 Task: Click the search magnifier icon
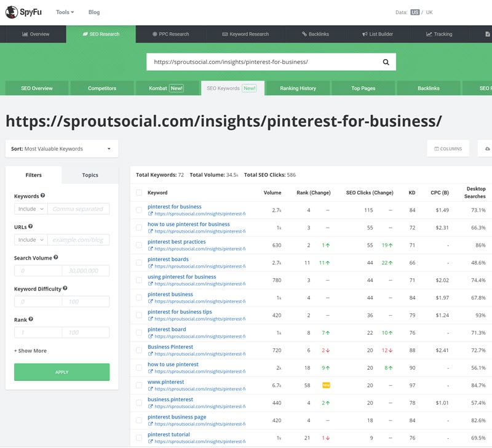click(x=386, y=62)
